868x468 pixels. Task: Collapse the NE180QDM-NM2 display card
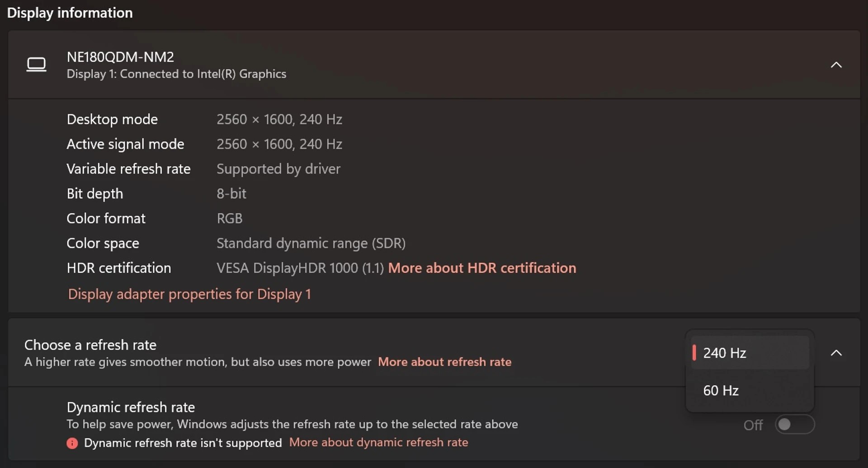point(836,65)
